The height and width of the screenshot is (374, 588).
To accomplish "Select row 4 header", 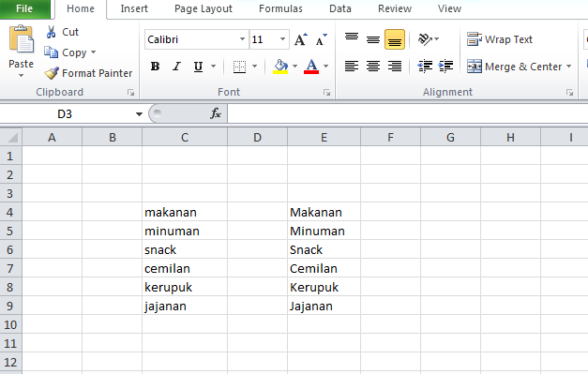I will click(x=10, y=212).
